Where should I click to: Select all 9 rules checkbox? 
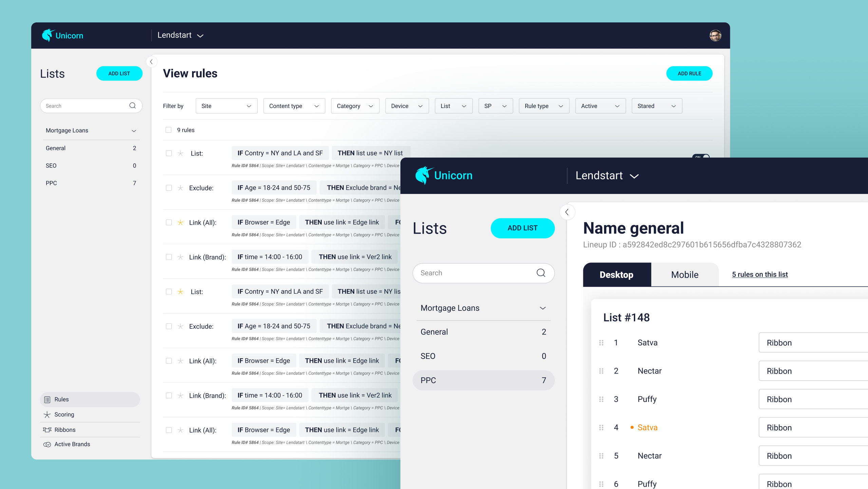[168, 130]
